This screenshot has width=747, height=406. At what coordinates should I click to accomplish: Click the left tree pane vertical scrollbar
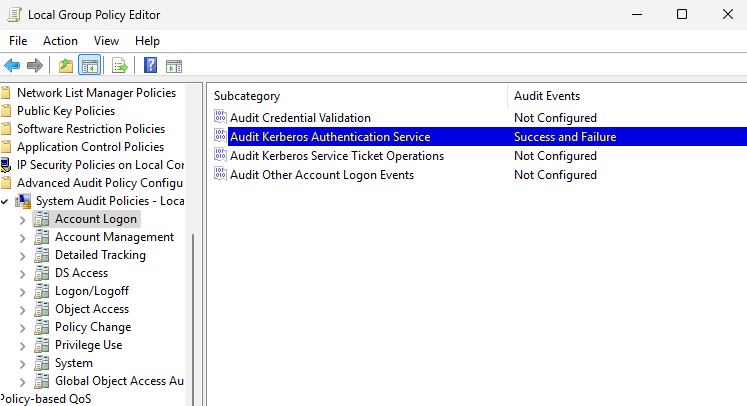click(x=191, y=300)
